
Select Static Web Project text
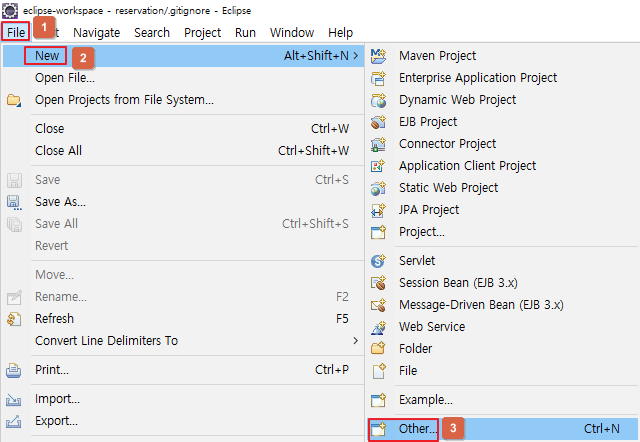click(x=449, y=188)
